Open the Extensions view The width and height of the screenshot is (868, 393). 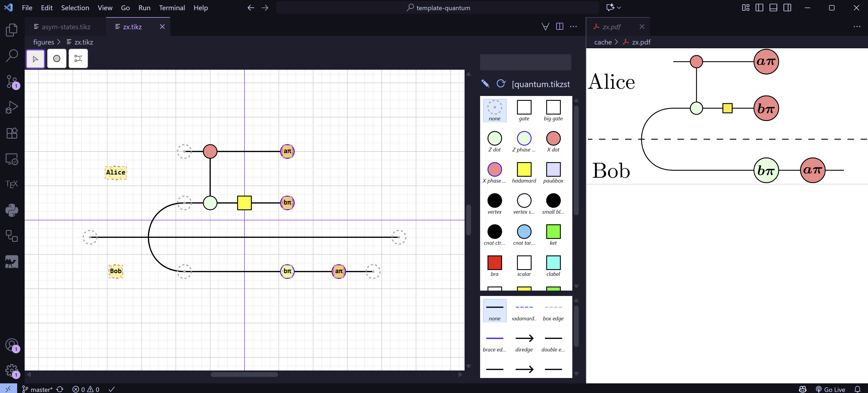tap(12, 133)
